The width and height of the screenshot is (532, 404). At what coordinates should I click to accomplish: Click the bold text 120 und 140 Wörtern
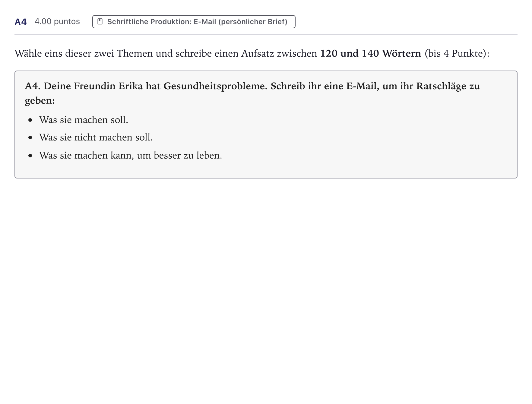[371, 53]
